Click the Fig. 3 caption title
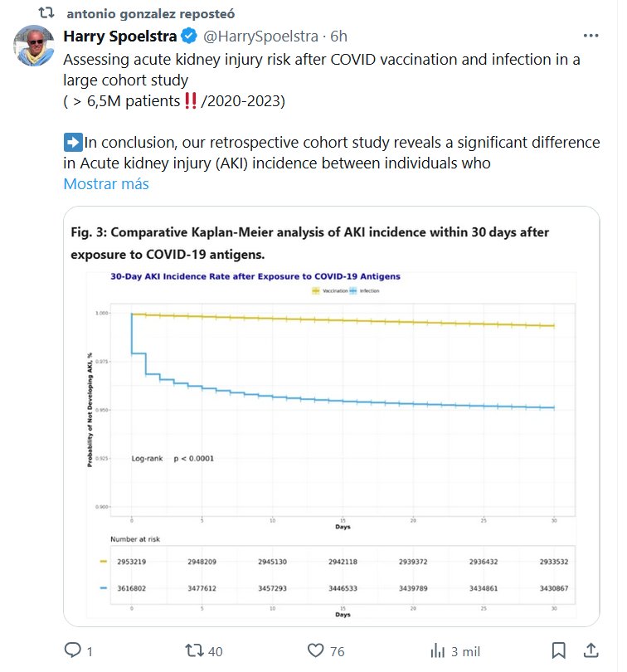This screenshot has width=627, height=672. [x=309, y=241]
